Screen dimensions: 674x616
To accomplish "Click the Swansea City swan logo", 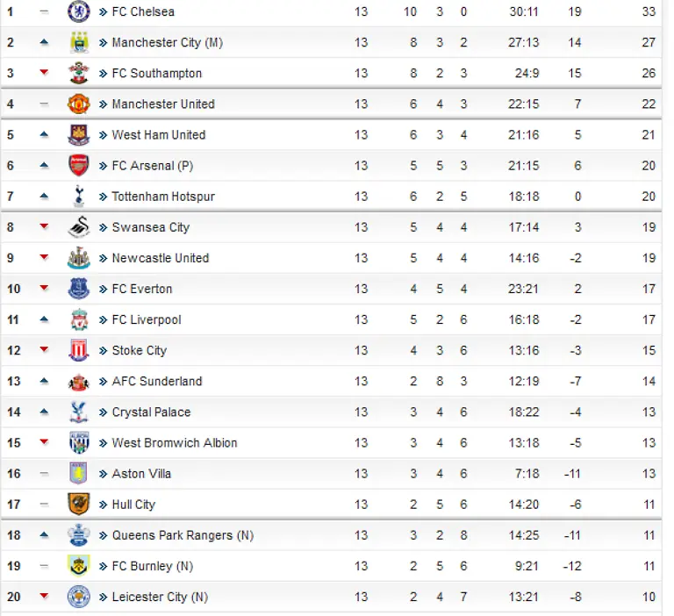I will [x=79, y=227].
